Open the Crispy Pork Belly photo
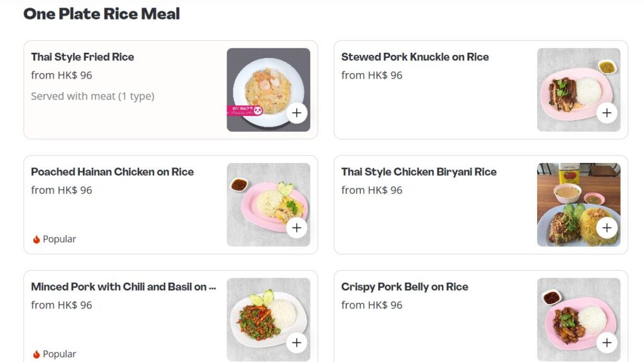Image resolution: width=644 pixels, height=362 pixels. pyautogui.click(x=579, y=320)
